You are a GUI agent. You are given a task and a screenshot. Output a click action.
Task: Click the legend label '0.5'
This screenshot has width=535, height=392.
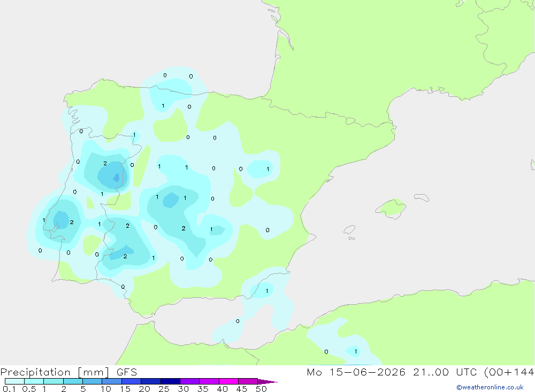coord(29,389)
